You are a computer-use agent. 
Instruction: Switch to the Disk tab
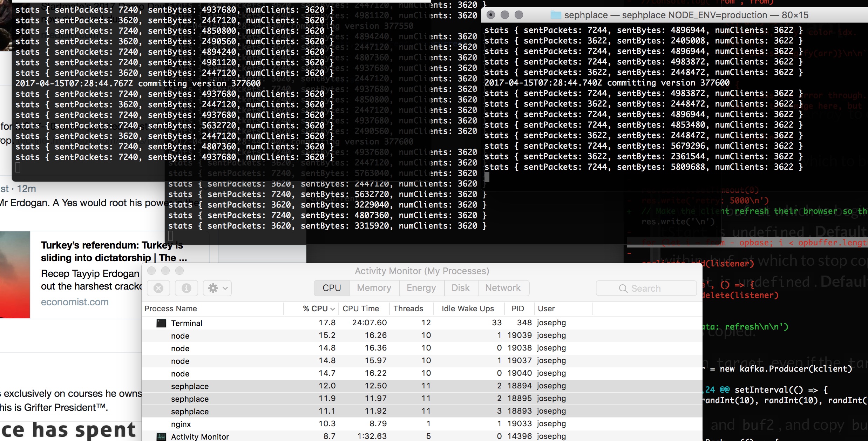(460, 288)
